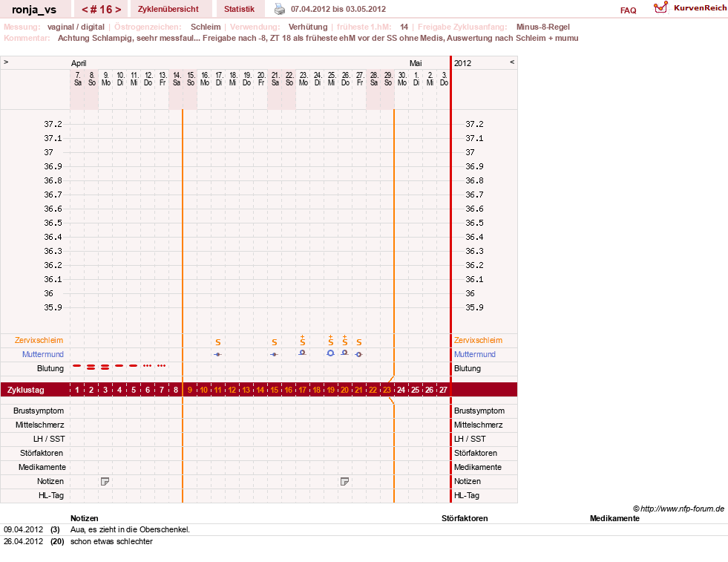Open the note icon on cycle day 3
This screenshot has height=562, width=728.
point(105,482)
